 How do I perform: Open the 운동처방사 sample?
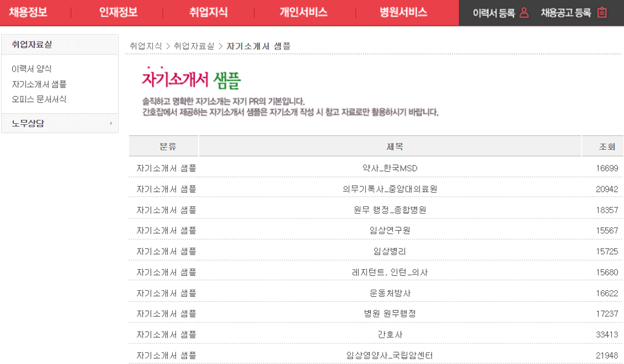(x=390, y=293)
